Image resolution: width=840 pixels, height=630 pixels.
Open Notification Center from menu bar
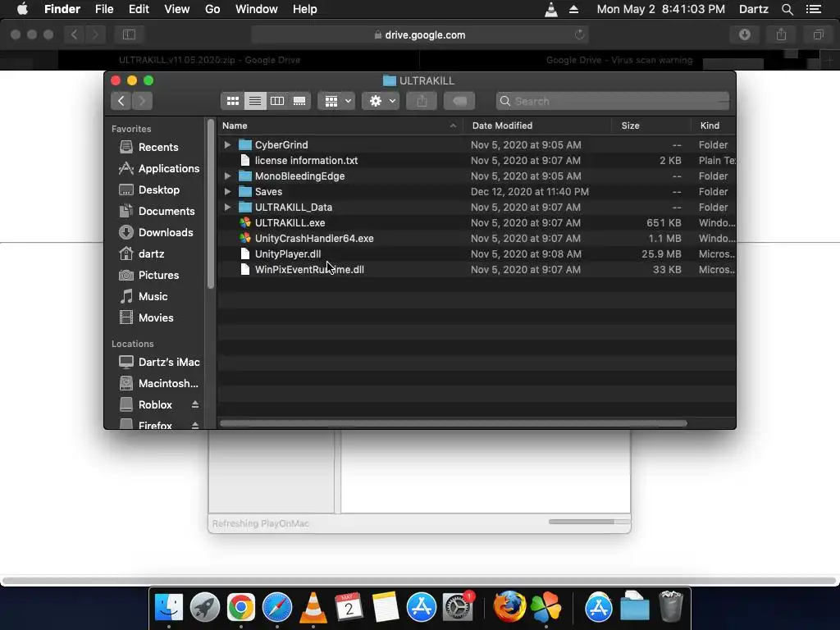[x=813, y=9]
